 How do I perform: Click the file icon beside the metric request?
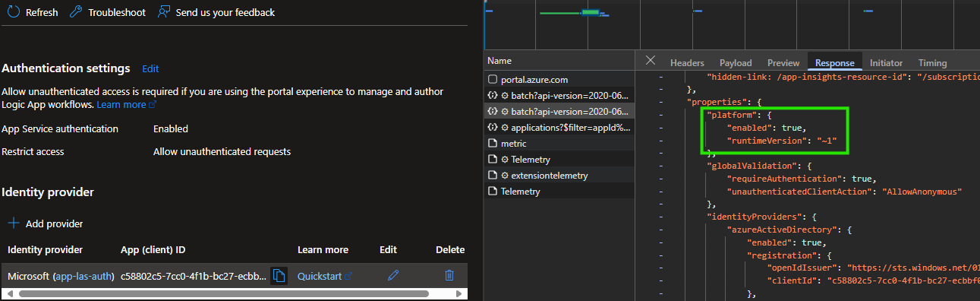pos(492,143)
